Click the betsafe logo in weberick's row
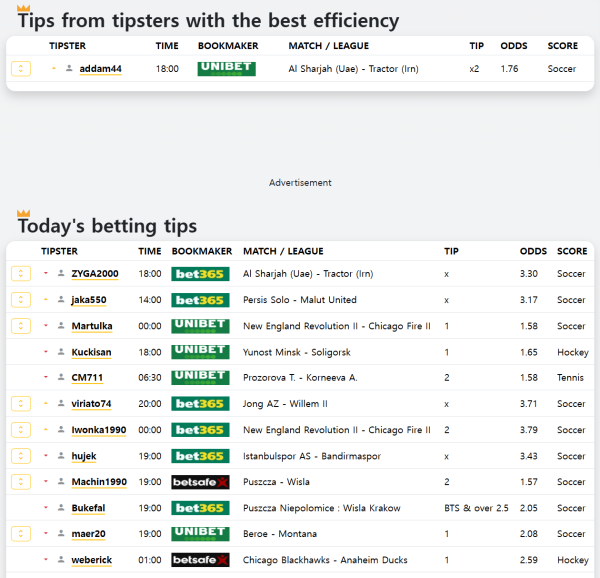600x578 pixels. (200, 560)
